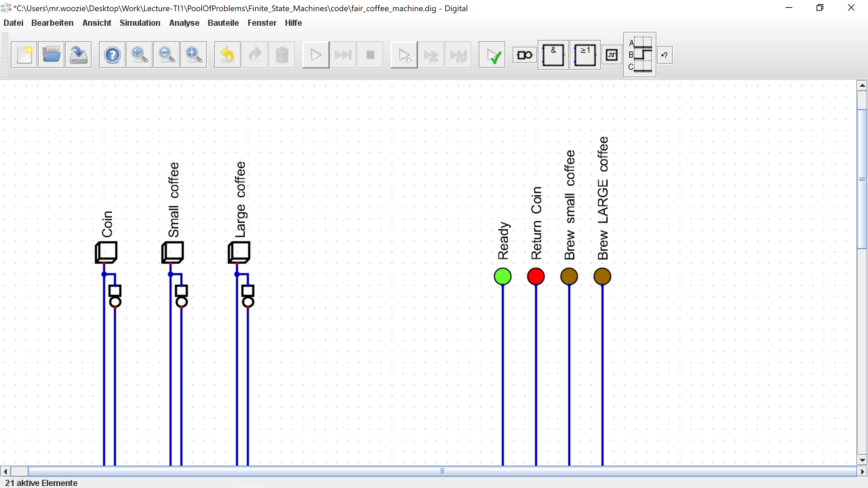
Task: Undo the last change with the yellow arrow
Action: coord(228,55)
